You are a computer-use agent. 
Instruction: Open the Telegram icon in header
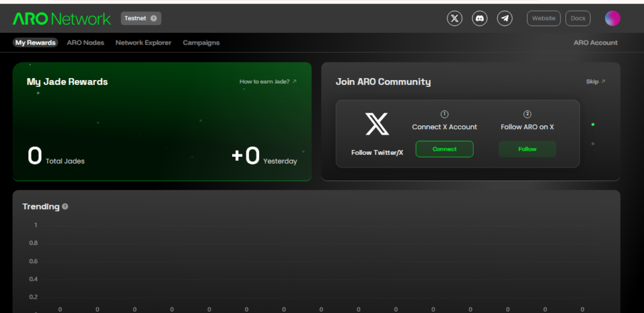(504, 18)
